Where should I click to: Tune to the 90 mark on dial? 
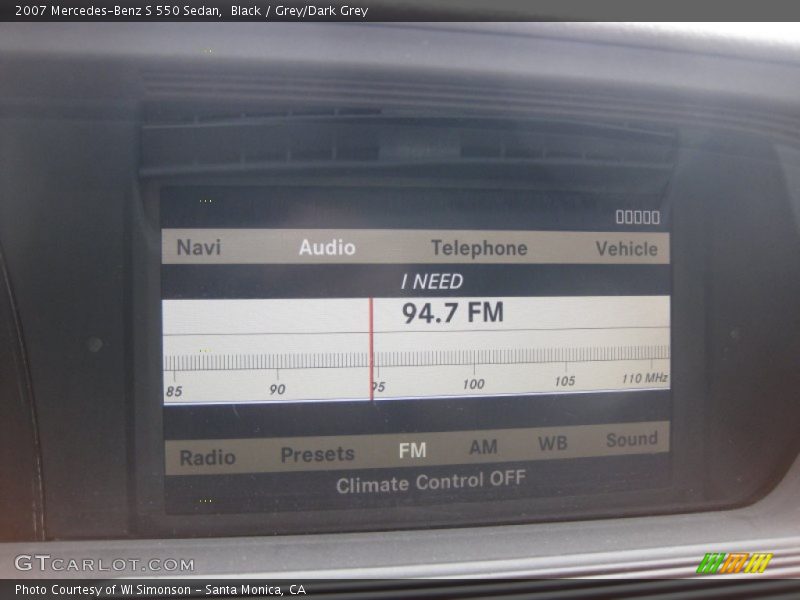[x=277, y=389]
